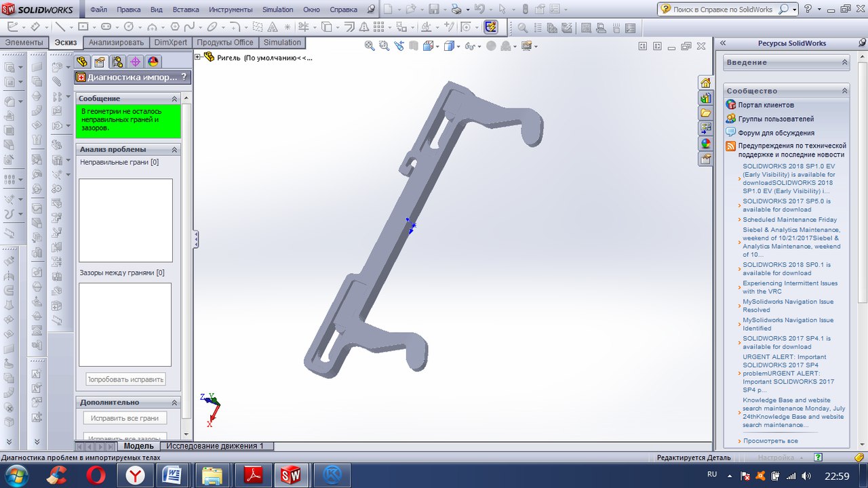Open the Инструменты menu

pyautogui.click(x=231, y=10)
